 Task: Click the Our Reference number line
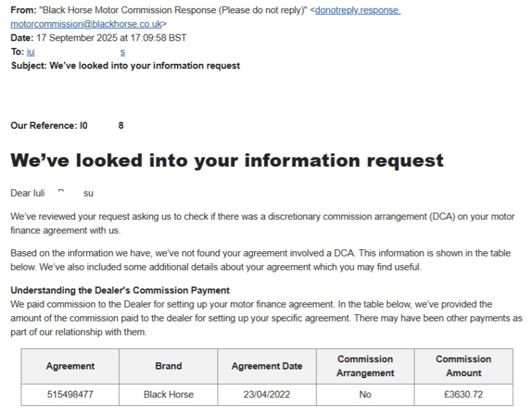66,126
